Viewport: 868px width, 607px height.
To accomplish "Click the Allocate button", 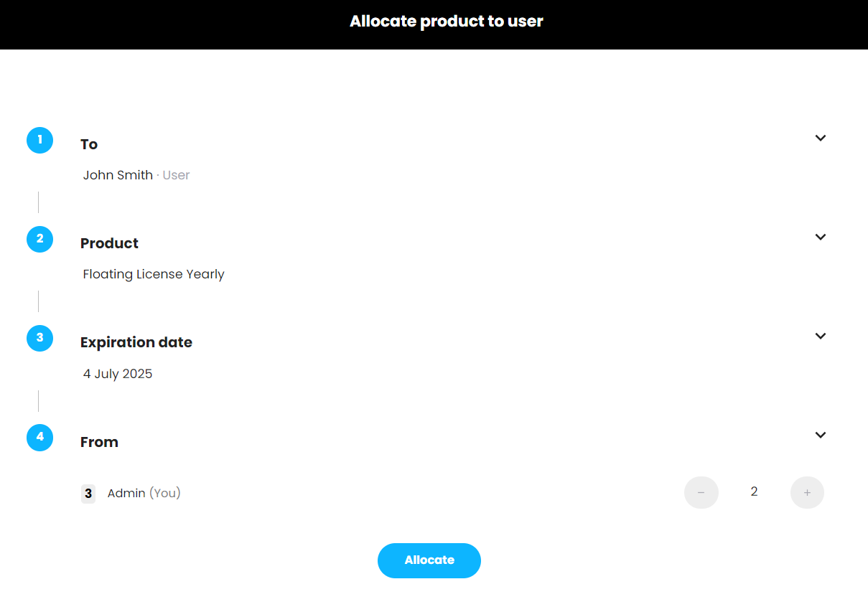I will click(x=429, y=560).
